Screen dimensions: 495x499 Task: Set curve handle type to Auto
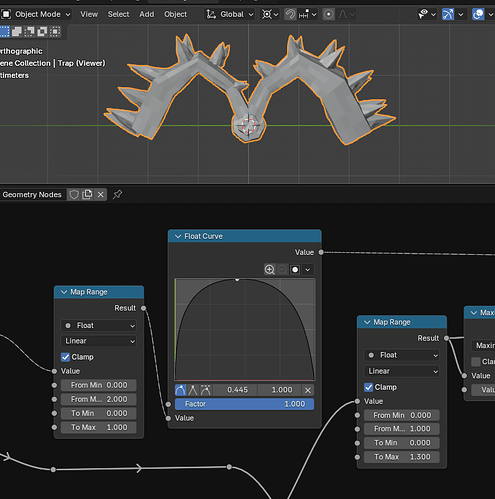coord(180,390)
